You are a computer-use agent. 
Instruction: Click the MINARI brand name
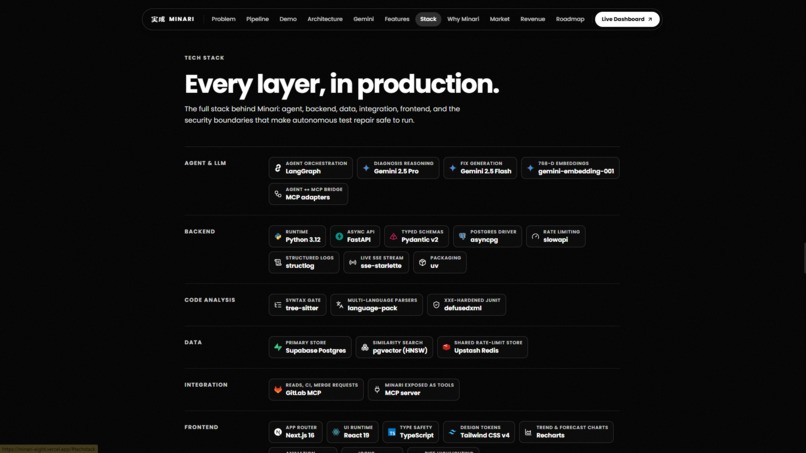pyautogui.click(x=181, y=19)
